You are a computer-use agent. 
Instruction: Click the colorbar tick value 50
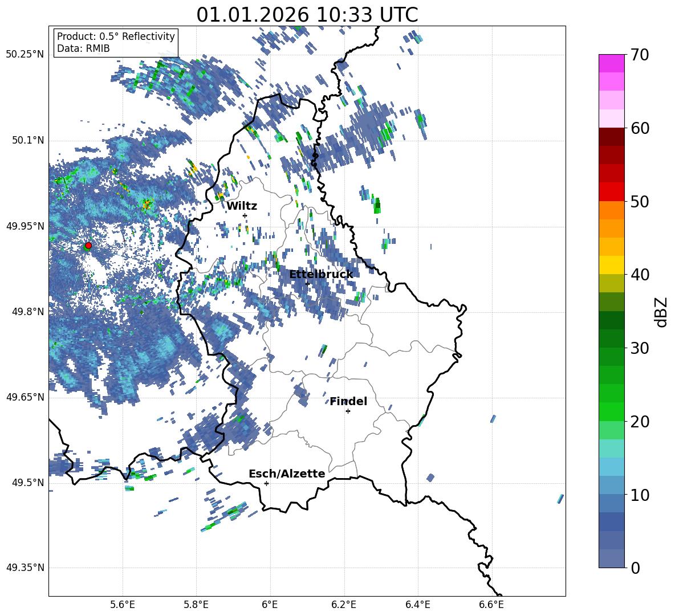640,201
